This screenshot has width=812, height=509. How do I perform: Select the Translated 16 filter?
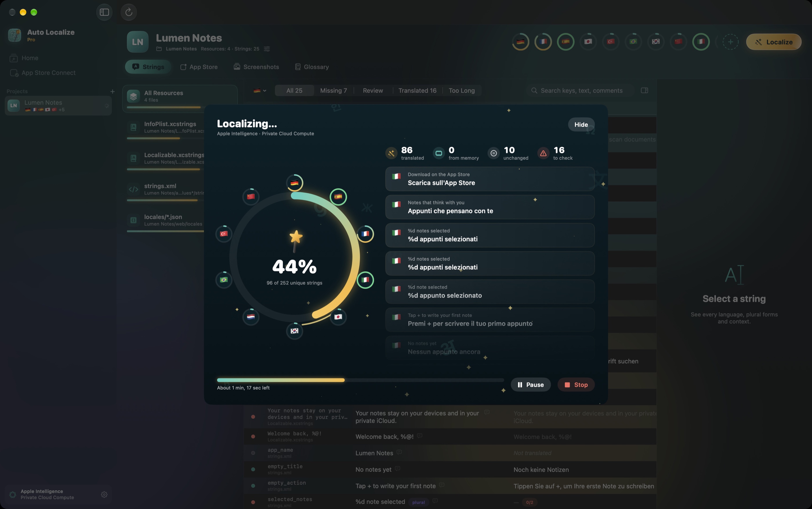417,90
